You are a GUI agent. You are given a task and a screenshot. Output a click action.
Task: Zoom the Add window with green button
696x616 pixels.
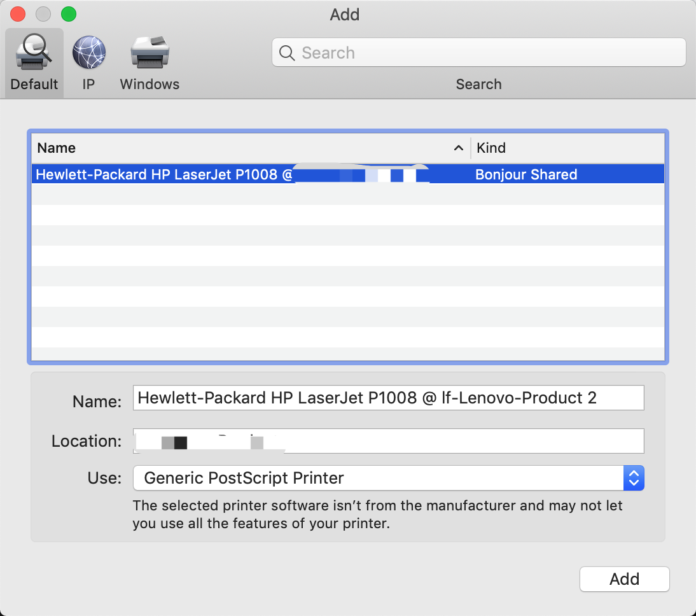pyautogui.click(x=69, y=14)
